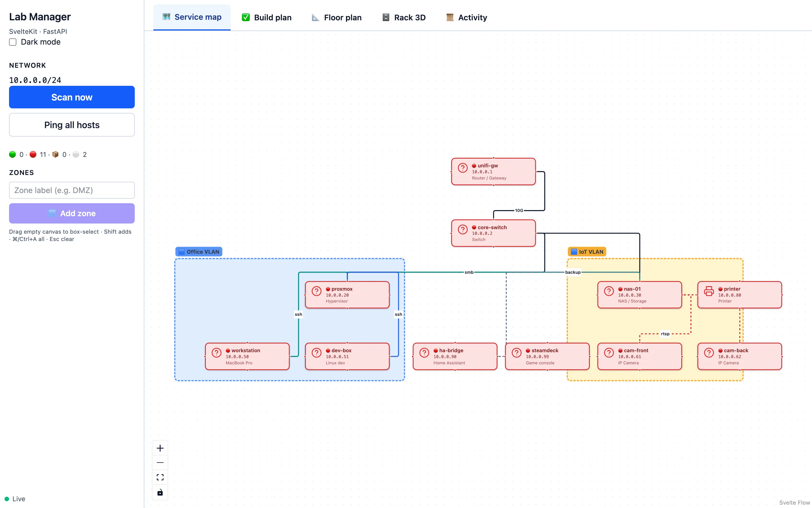Click the Scan now button

tap(72, 97)
